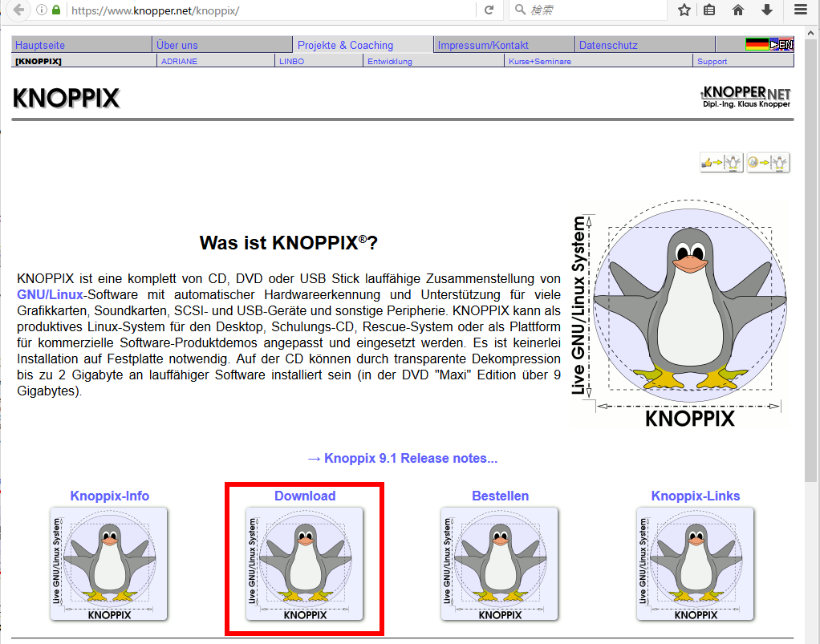The image size is (820, 644).
Task: Click the green secure padlock icon
Action: pos(56,10)
